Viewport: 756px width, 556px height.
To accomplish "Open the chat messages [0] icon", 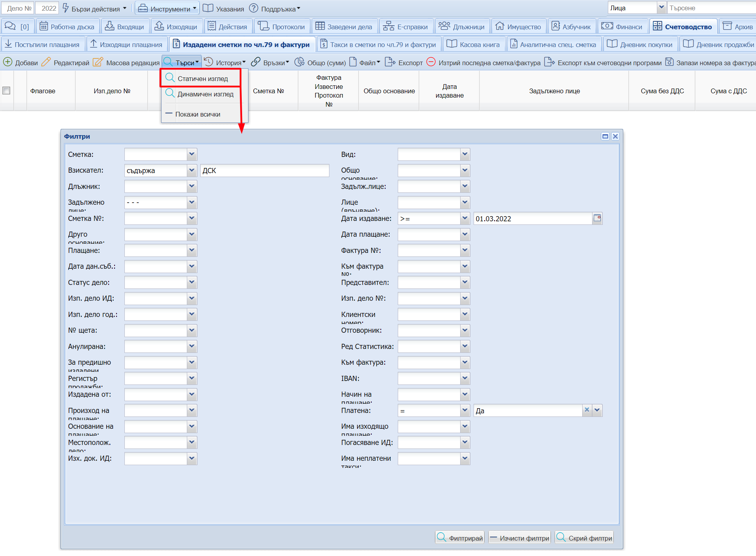I will pyautogui.click(x=17, y=26).
